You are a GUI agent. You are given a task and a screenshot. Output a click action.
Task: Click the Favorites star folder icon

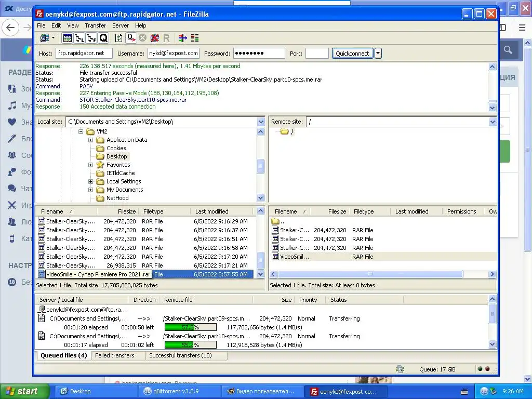[x=100, y=165]
